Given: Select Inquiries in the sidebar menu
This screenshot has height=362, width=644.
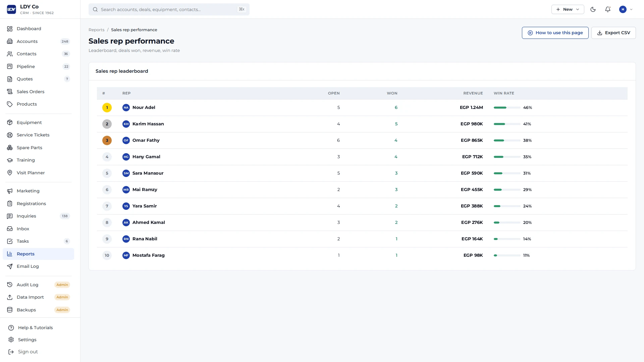Looking at the screenshot, I should [x=38, y=216].
